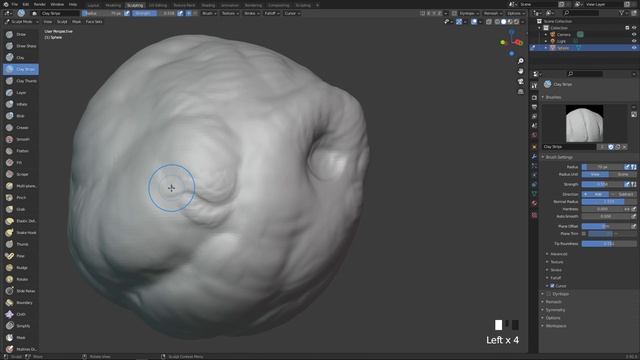
Task: Click the Clay Strips brush preview thumbnail
Action: 584,123
